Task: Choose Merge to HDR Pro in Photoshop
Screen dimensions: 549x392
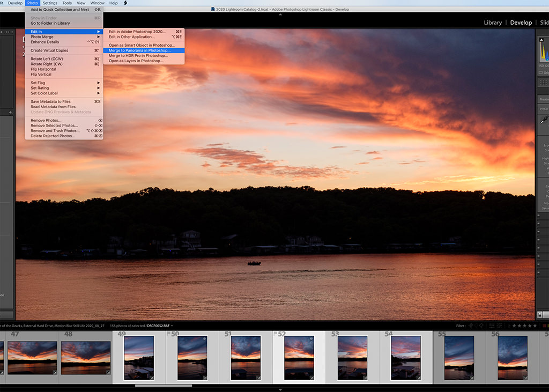Action: point(144,56)
